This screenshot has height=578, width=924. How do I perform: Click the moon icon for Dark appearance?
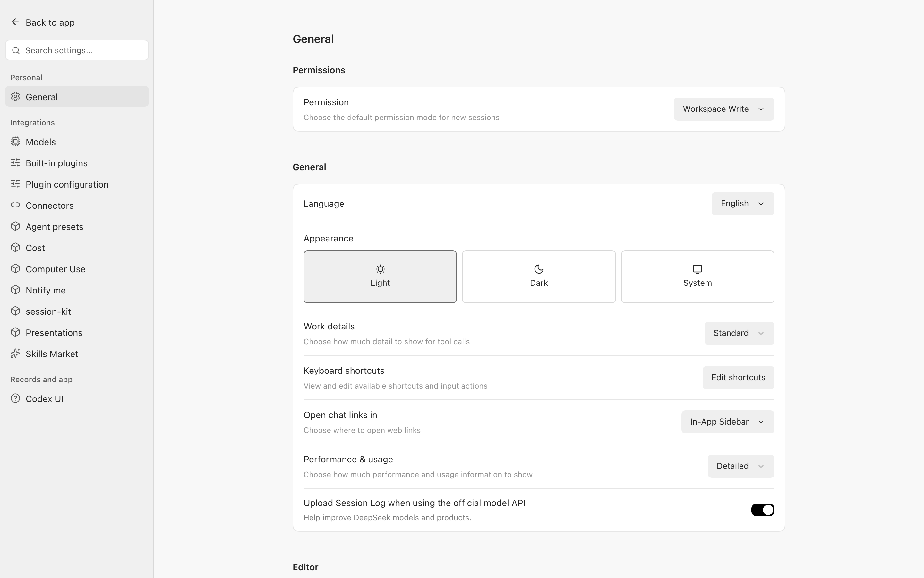(x=539, y=269)
